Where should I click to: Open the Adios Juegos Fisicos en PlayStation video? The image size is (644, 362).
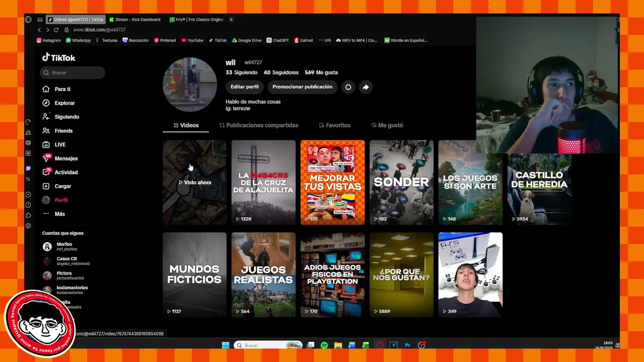(333, 275)
